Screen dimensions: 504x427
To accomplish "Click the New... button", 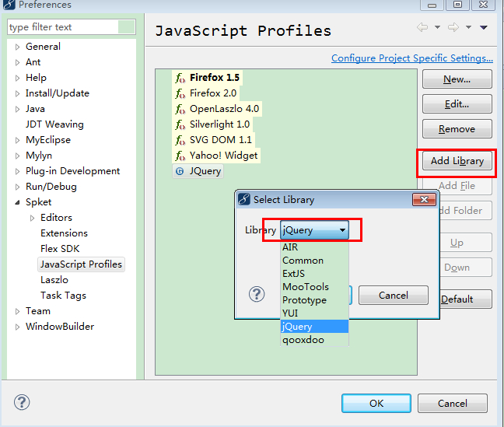I will pos(457,79).
